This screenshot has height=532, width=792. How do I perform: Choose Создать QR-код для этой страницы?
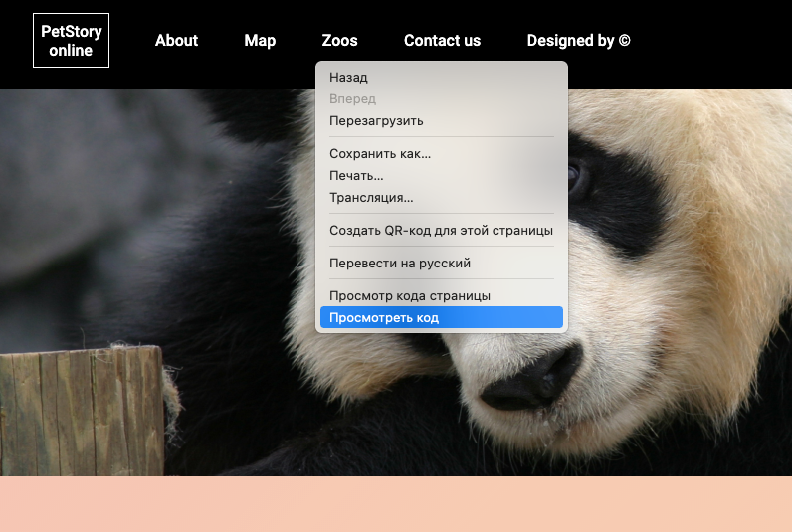[442, 230]
